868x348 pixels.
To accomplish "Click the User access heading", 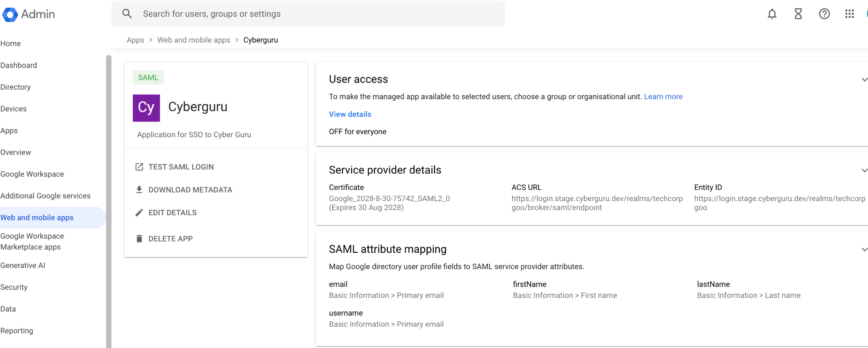I will 359,79.
